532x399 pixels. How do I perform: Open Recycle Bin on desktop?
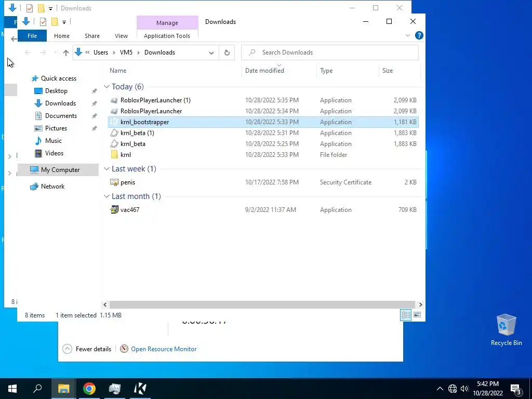coord(506,330)
